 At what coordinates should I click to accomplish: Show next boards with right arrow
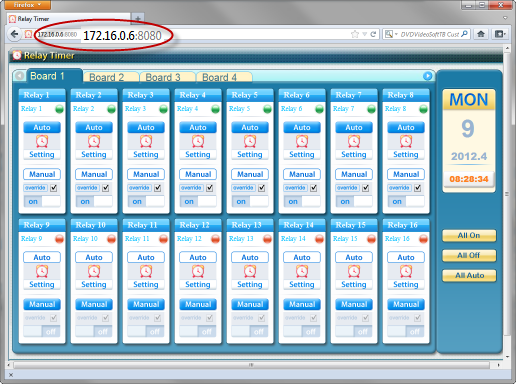(x=427, y=76)
